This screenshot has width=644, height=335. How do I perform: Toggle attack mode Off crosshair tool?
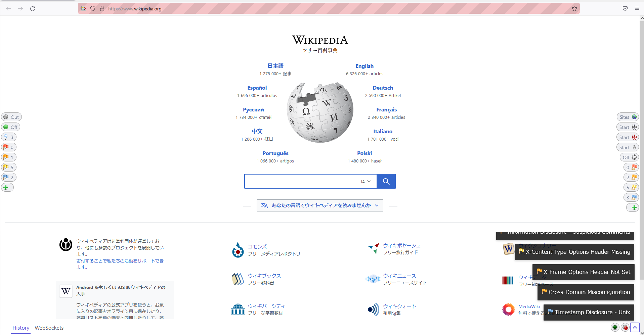coord(629,157)
